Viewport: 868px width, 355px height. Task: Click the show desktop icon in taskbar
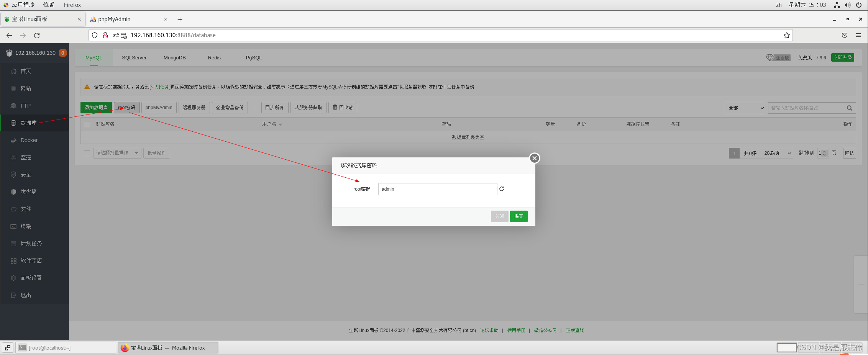(8, 348)
